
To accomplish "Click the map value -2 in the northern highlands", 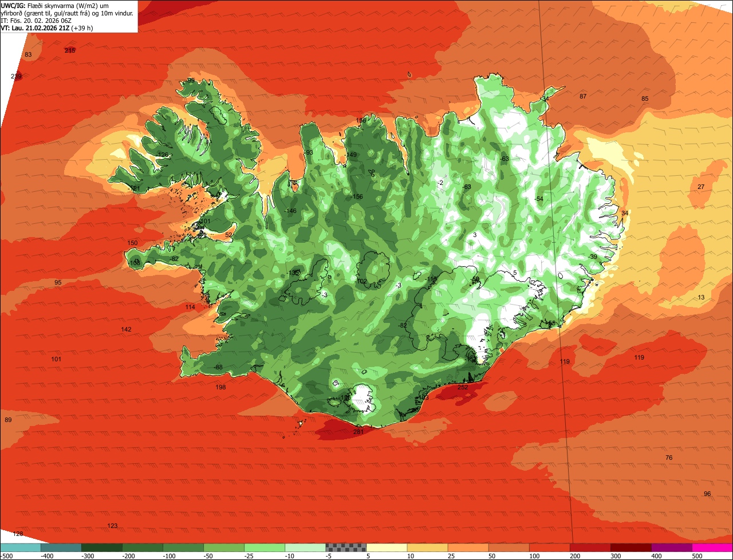I will (x=440, y=183).
